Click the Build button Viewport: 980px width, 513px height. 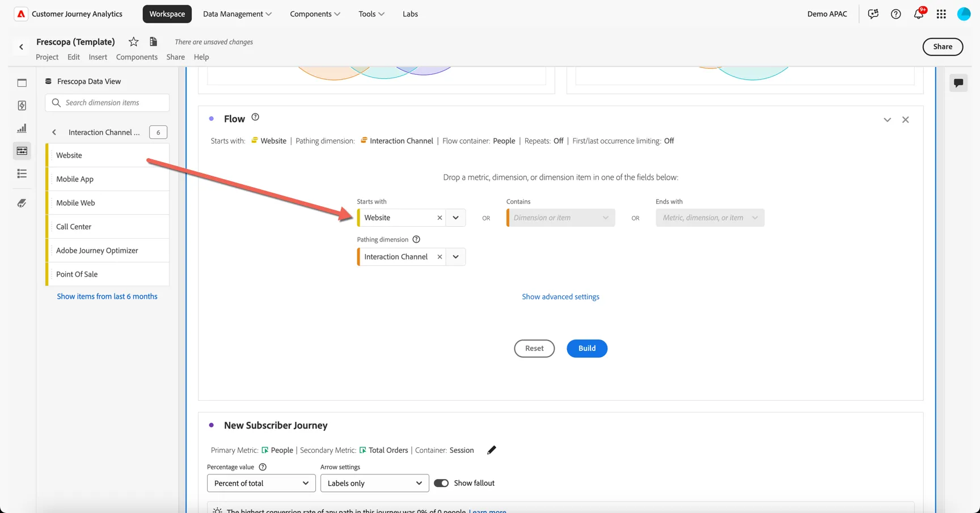(587, 349)
